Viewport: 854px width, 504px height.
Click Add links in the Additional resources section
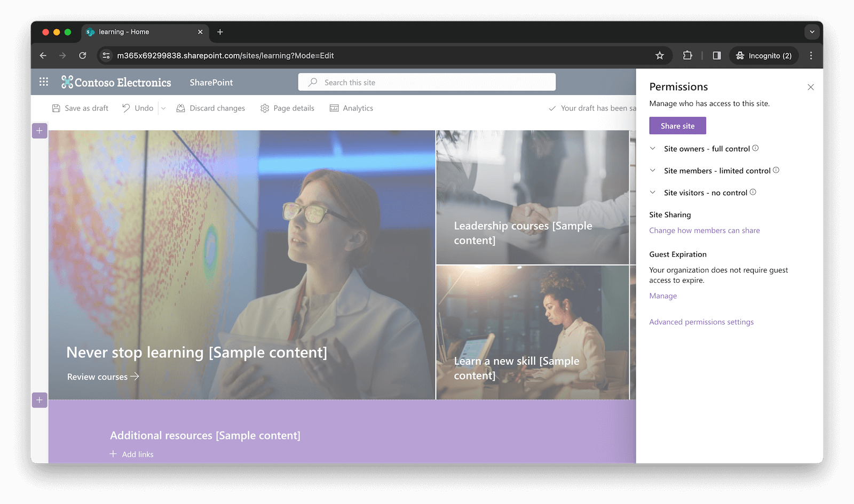(x=132, y=454)
